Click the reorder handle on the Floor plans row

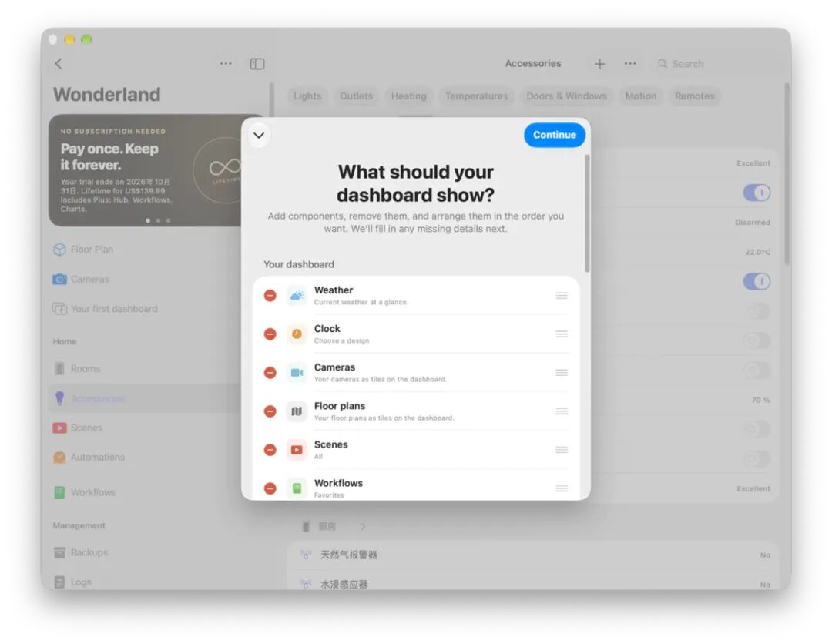click(x=562, y=411)
